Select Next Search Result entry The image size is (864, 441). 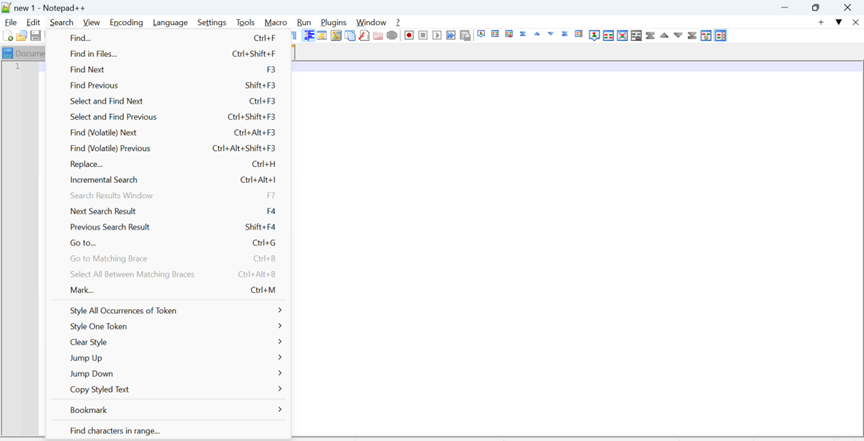pos(169,211)
